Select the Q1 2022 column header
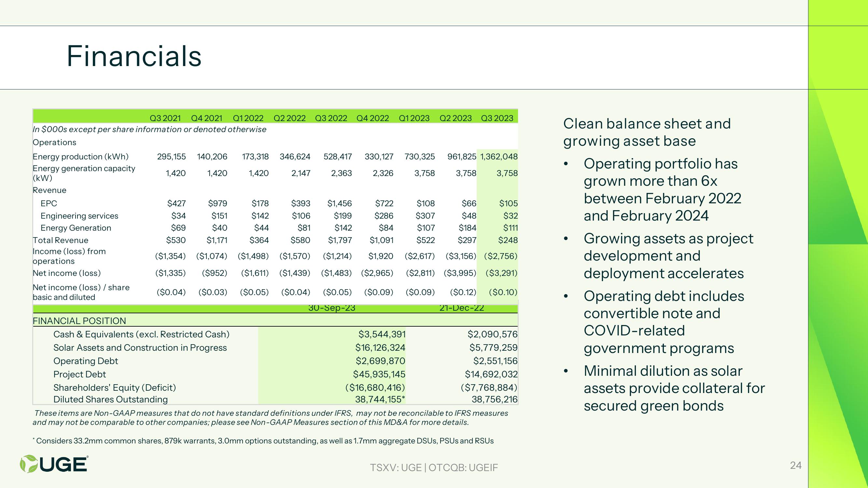868x488 pixels. point(248,118)
